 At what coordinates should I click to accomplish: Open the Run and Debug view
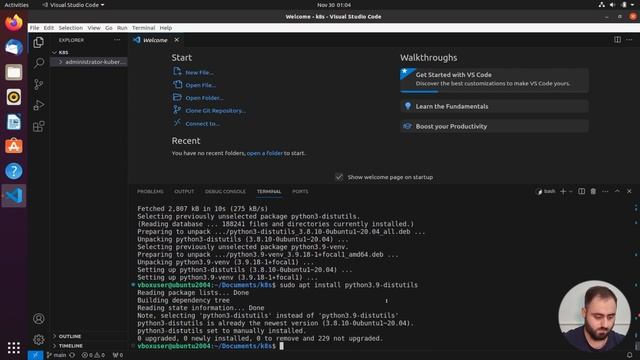(x=38, y=105)
